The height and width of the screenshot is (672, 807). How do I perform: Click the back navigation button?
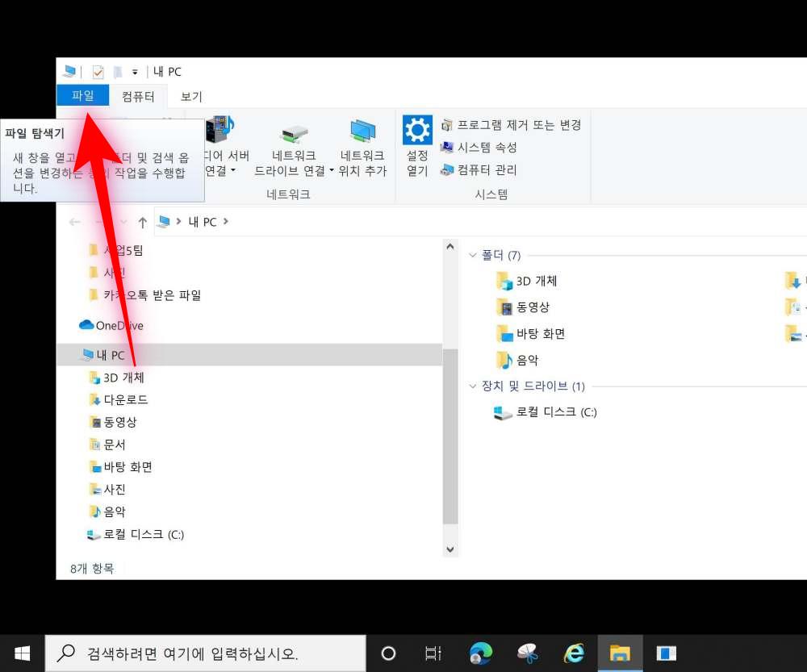[74, 222]
